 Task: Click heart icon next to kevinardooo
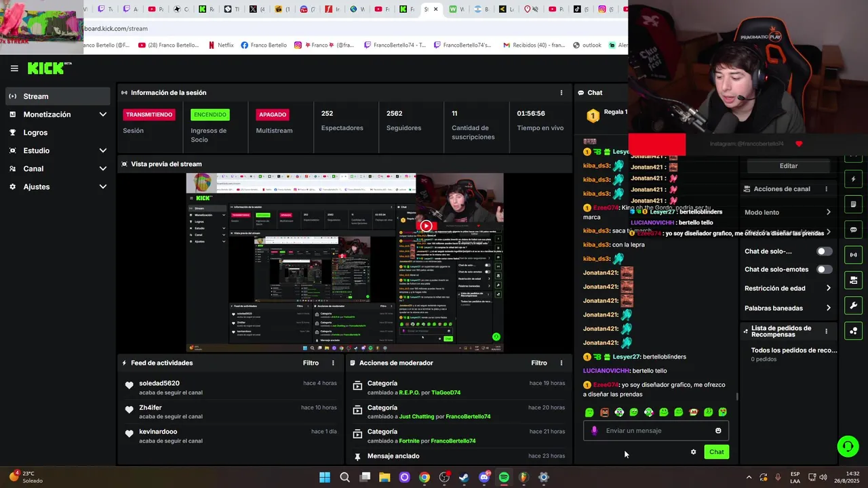(129, 434)
